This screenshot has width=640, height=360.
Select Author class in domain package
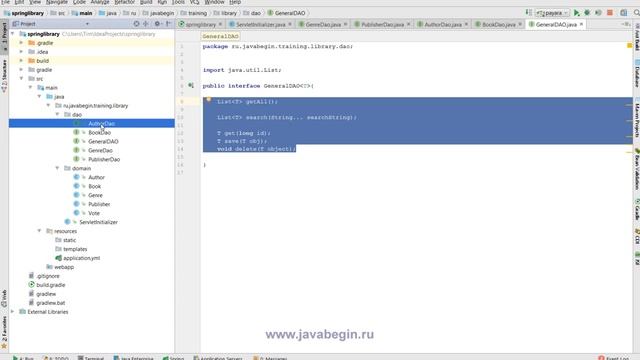tap(96, 178)
